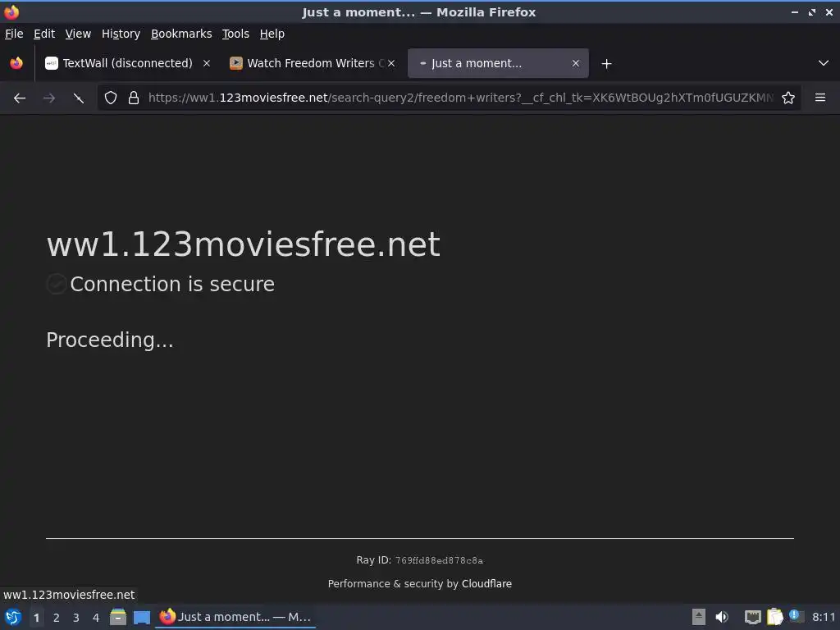Open the taskbar start menu icon
This screenshot has height=630, width=840.
[13, 617]
